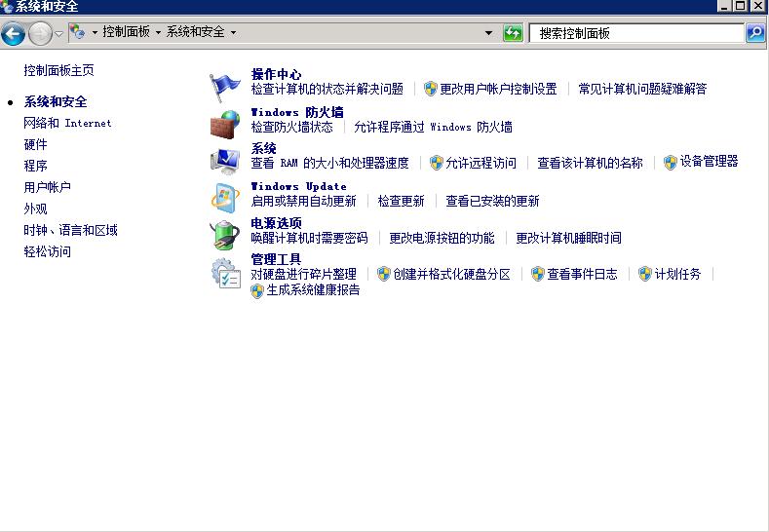
Task: Open 硬件 category in sidebar
Action: [x=35, y=144]
